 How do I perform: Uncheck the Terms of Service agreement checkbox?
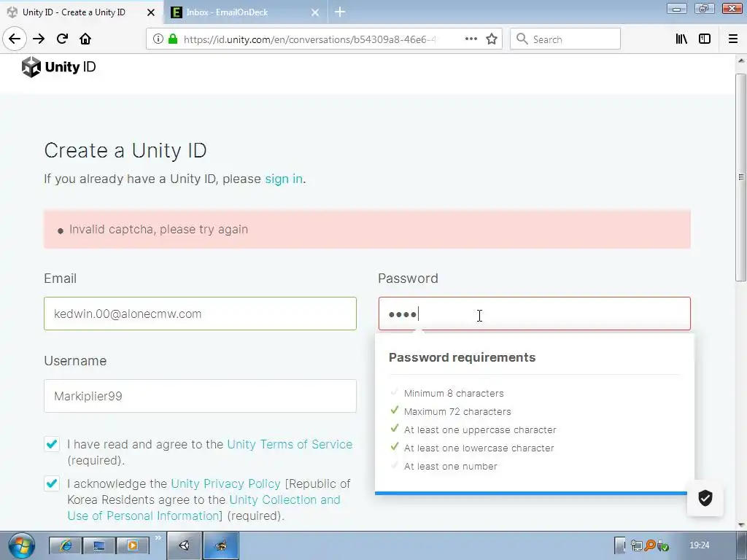pos(52,444)
